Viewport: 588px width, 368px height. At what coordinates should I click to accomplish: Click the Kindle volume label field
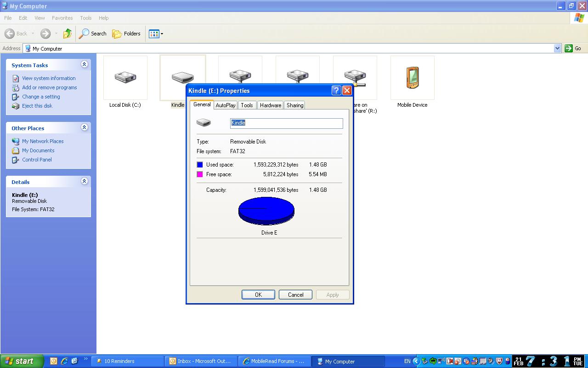pyautogui.click(x=287, y=123)
